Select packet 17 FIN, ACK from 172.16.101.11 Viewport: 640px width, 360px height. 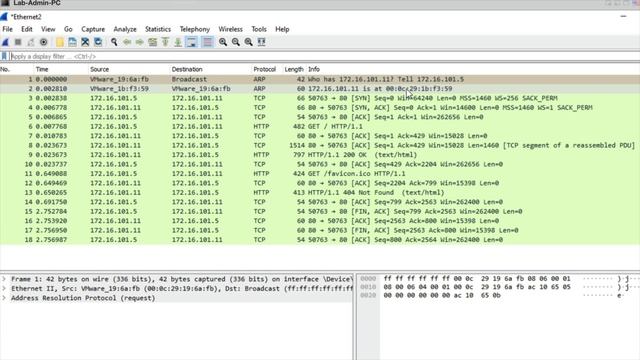pyautogui.click(x=320, y=230)
